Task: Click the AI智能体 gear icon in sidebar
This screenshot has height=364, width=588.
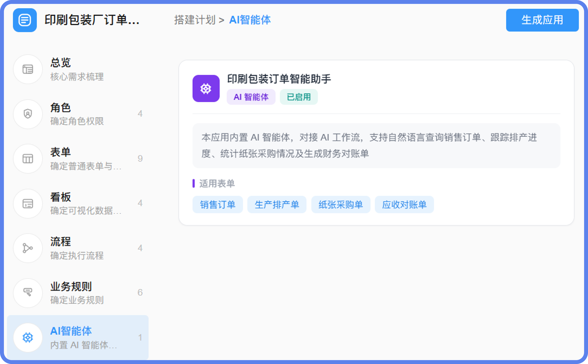Action: (28, 337)
